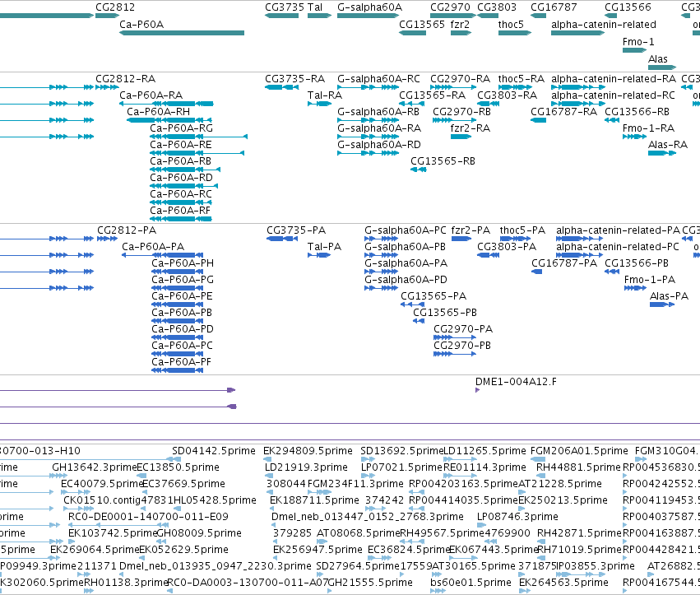700x595 pixels.
Task: Click the Ca-P60A-RH transcript label
Action: (x=159, y=112)
